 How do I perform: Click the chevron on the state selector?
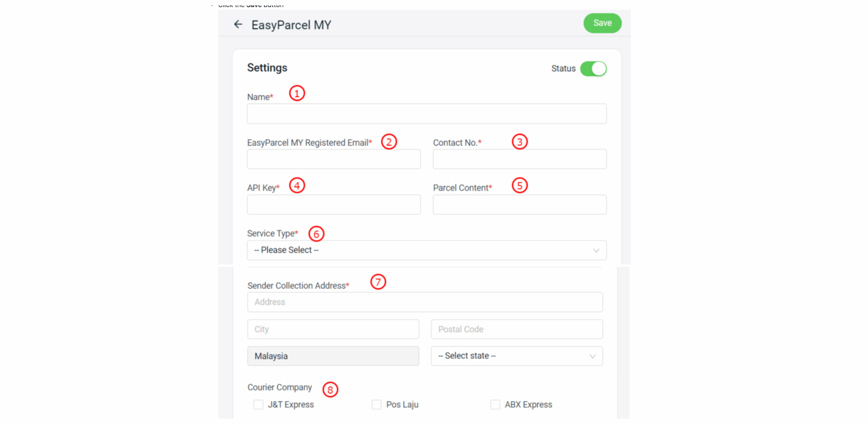592,356
